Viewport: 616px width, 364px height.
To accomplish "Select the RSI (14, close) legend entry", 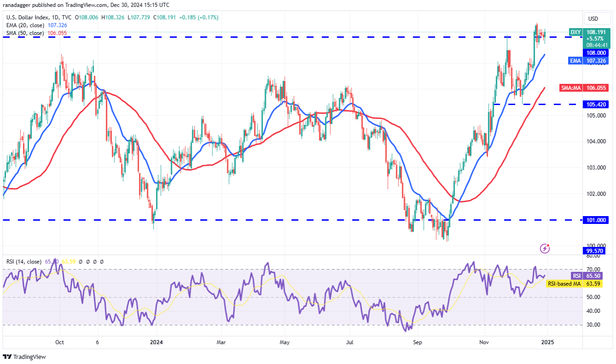I will (x=24, y=261).
